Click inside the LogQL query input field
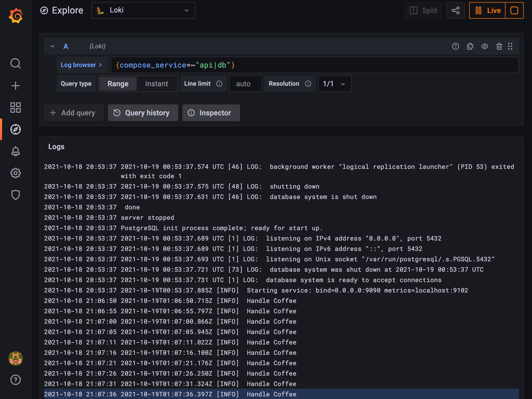The height and width of the screenshot is (399, 532). (x=312, y=65)
